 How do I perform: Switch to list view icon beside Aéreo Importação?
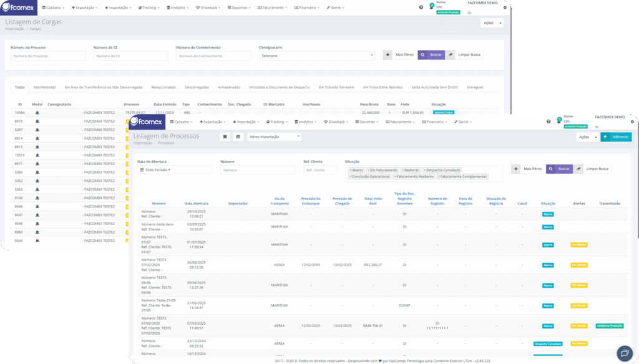point(225,136)
